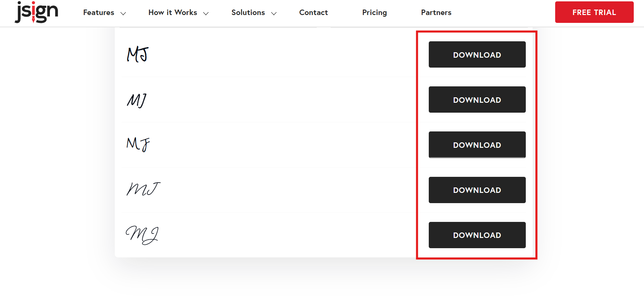The width and height of the screenshot is (644, 297).
Task: Download the first MJ signature
Action: 477,55
